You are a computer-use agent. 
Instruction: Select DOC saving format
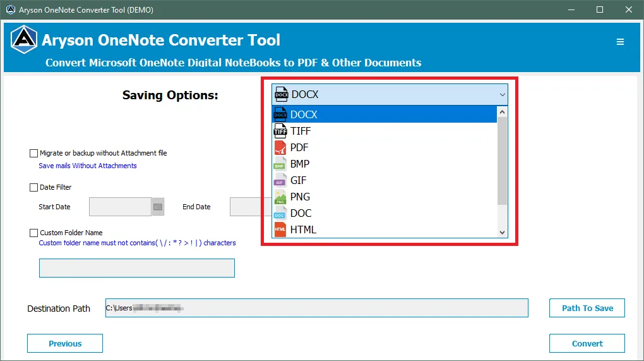385,213
